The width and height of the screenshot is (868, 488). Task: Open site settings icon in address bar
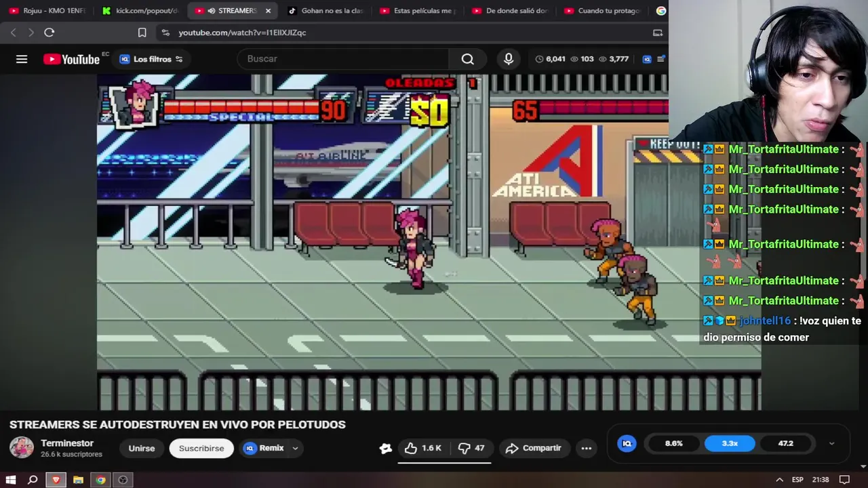[x=165, y=33]
